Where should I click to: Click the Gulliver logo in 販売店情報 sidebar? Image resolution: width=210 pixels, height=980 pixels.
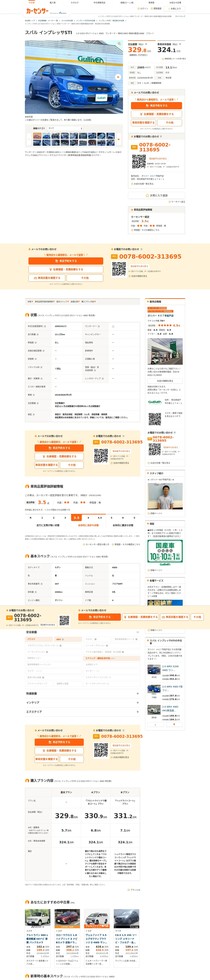tap(155, 402)
